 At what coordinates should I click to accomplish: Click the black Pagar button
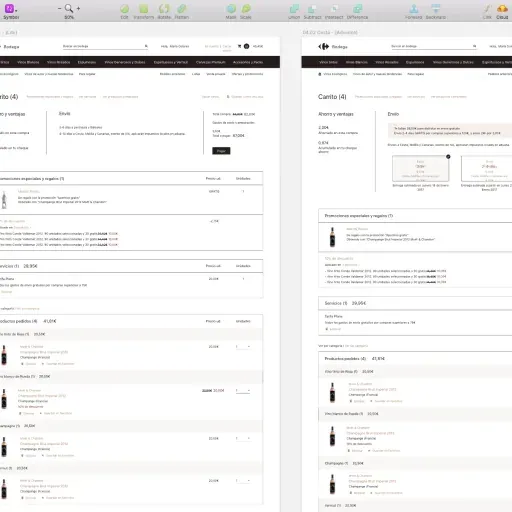tap(221, 151)
